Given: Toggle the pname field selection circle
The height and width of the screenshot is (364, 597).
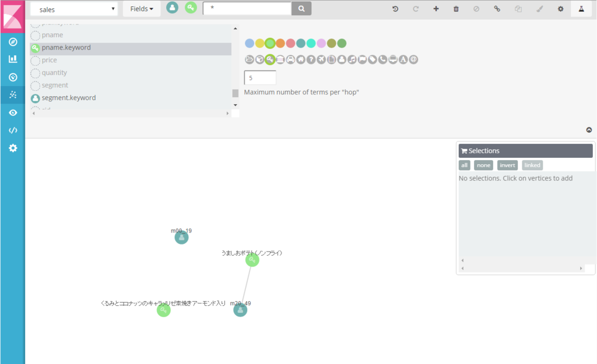Looking at the screenshot, I should click(36, 36).
